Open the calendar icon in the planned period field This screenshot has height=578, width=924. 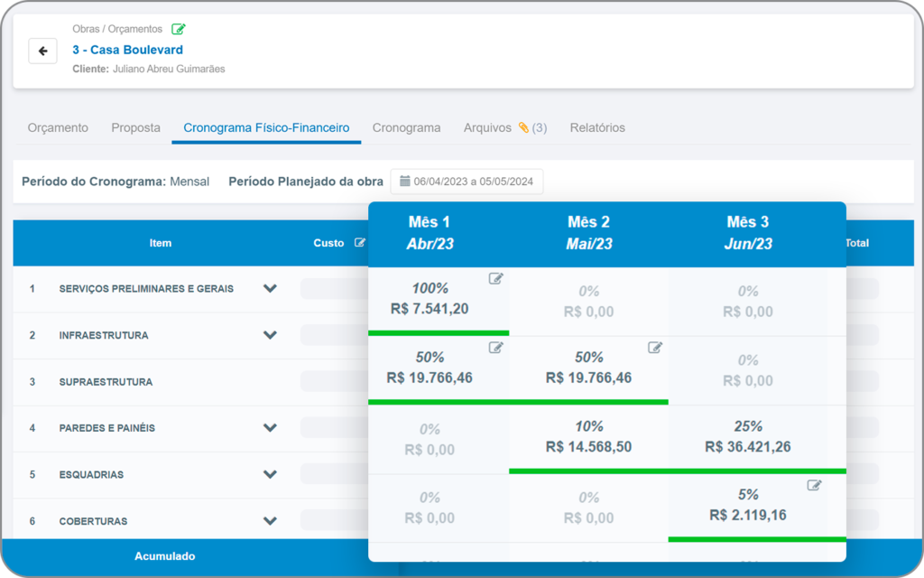pos(402,181)
